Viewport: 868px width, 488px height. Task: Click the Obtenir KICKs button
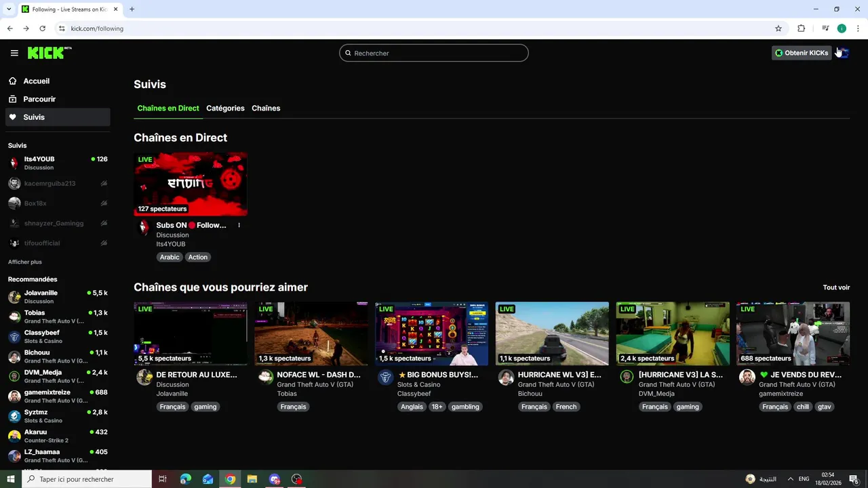[802, 53]
